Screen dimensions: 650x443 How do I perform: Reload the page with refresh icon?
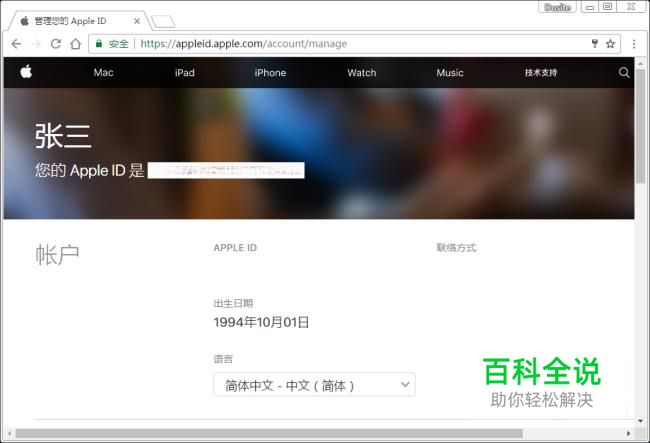pyautogui.click(x=56, y=44)
